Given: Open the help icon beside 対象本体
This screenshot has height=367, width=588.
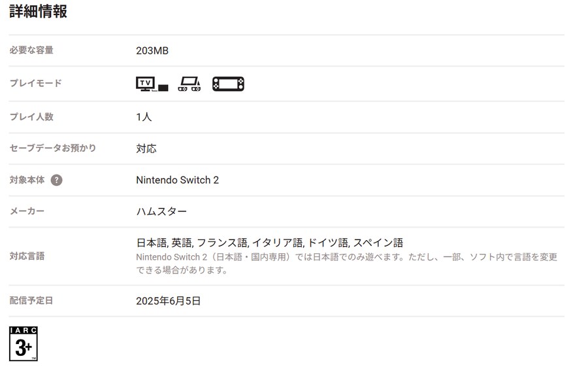Looking at the screenshot, I should [56, 181].
